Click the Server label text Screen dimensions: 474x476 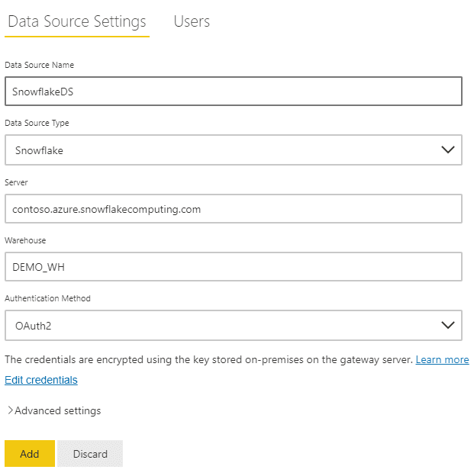click(x=16, y=182)
